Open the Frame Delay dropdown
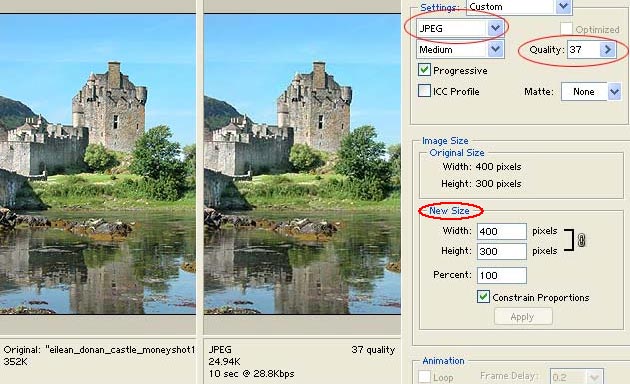Image resolution: width=630 pixels, height=384 pixels. [594, 377]
